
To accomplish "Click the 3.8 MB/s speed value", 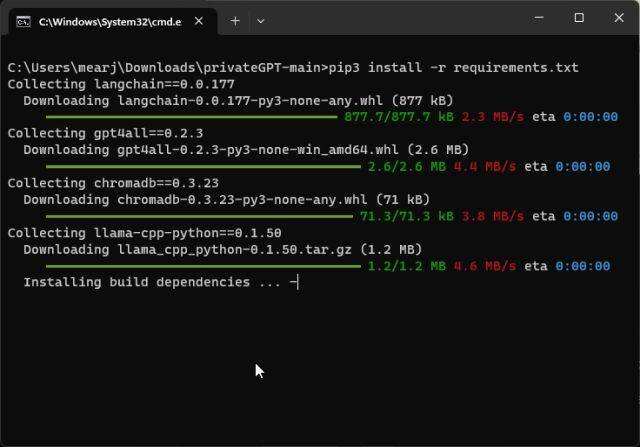I will [493, 216].
